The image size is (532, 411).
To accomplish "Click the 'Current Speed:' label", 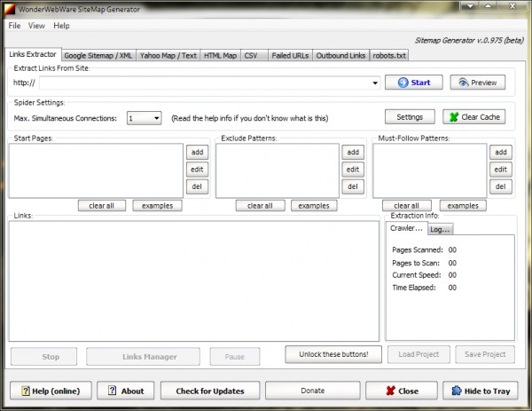I will pos(417,275).
